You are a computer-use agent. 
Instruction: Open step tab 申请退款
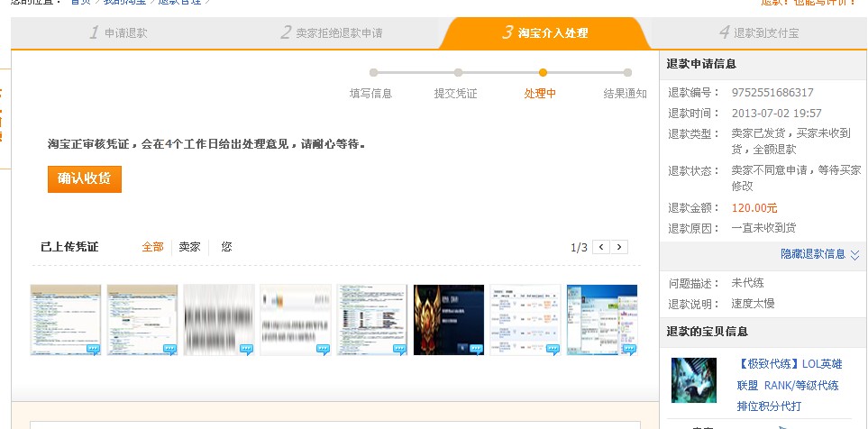pos(118,32)
